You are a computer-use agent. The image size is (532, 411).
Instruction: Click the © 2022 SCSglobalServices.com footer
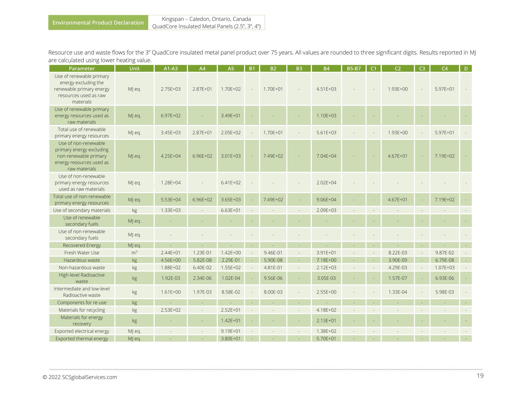[x=80, y=377]
